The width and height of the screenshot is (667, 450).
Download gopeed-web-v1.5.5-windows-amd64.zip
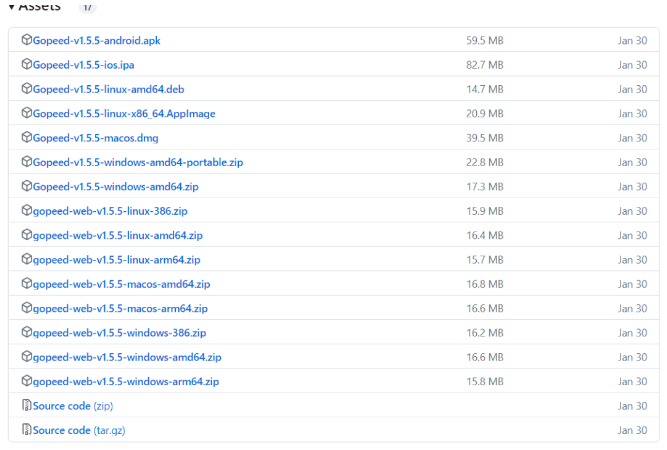point(127,357)
